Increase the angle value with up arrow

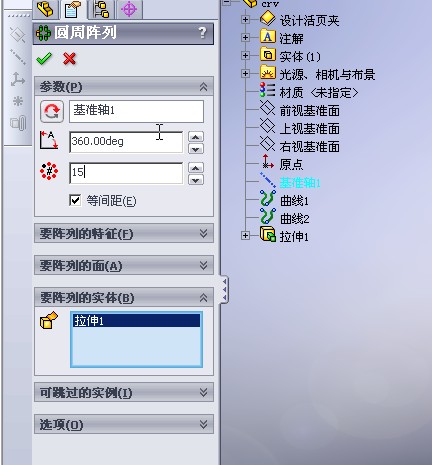(x=196, y=137)
